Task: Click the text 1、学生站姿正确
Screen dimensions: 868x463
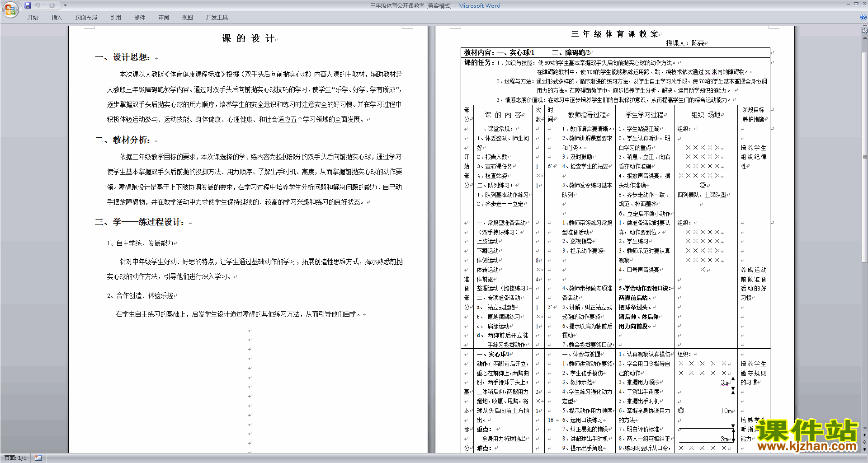Action: (x=639, y=129)
